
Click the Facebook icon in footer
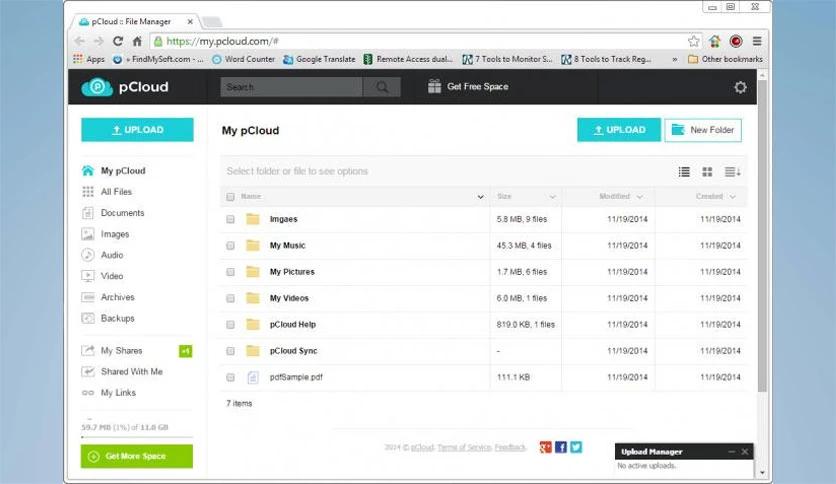point(561,447)
